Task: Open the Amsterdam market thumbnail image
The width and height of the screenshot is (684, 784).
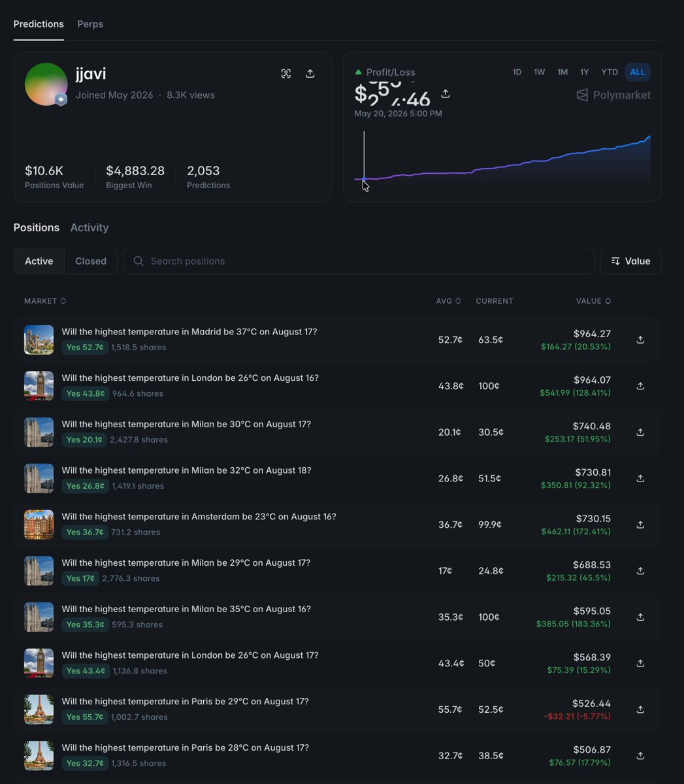Action: pos(39,525)
